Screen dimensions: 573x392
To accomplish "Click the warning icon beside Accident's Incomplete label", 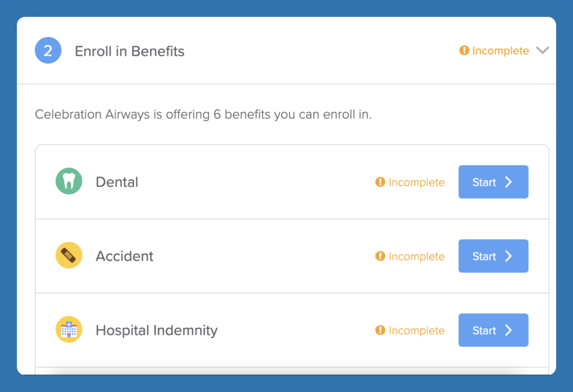I will pos(380,257).
